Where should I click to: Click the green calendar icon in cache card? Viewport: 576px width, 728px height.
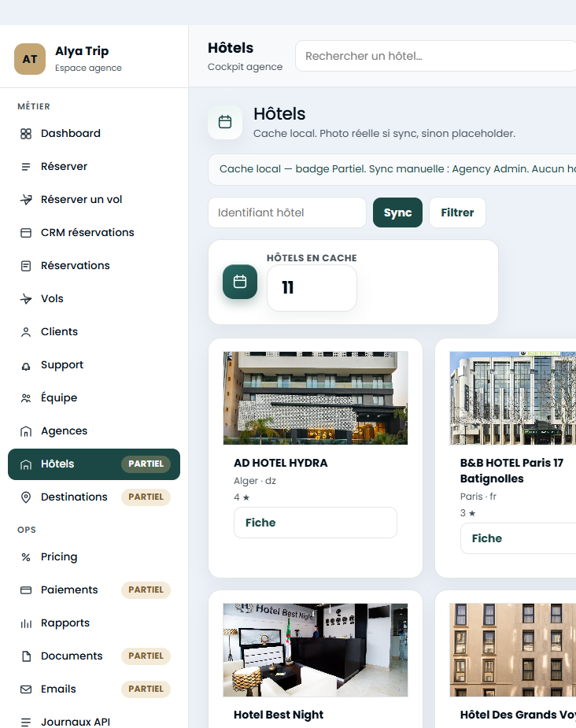(x=240, y=282)
